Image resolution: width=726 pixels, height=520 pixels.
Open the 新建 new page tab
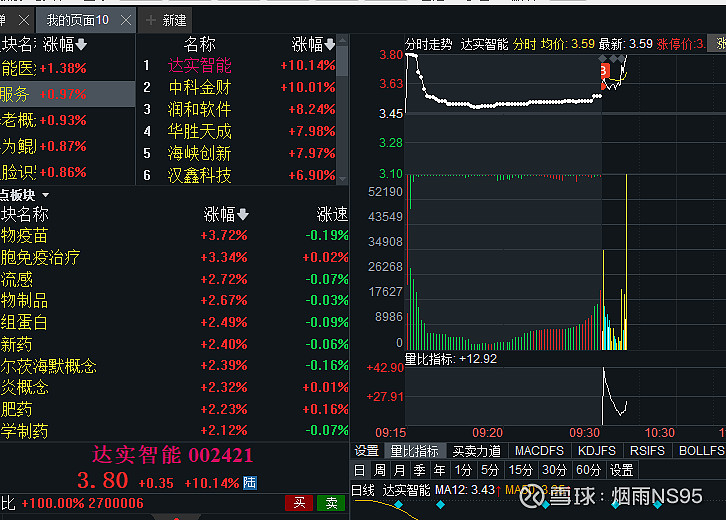pyautogui.click(x=166, y=20)
